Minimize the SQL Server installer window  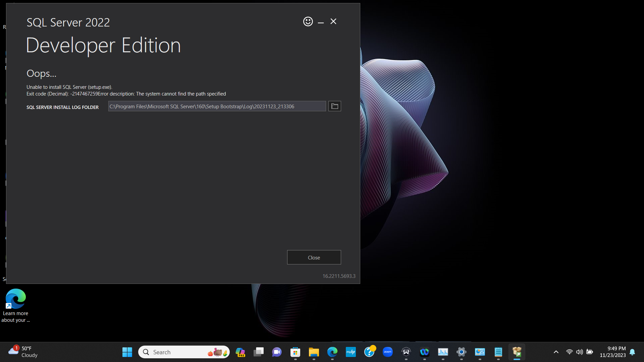click(x=321, y=22)
